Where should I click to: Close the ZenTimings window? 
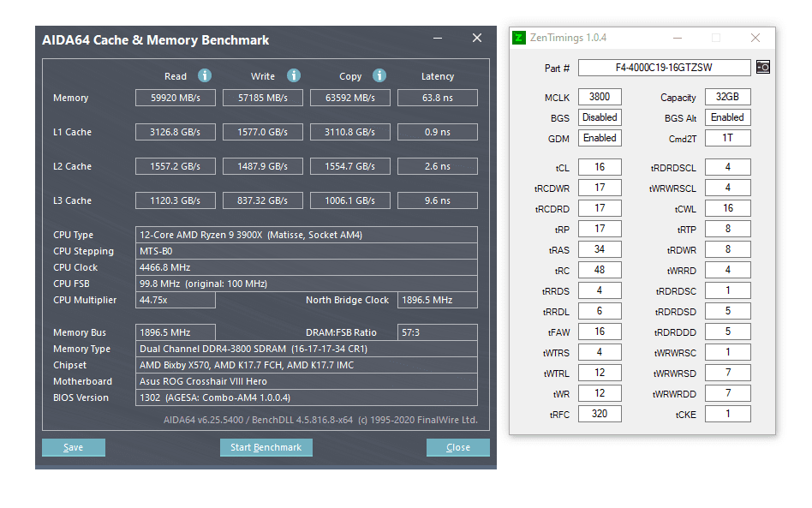(755, 38)
